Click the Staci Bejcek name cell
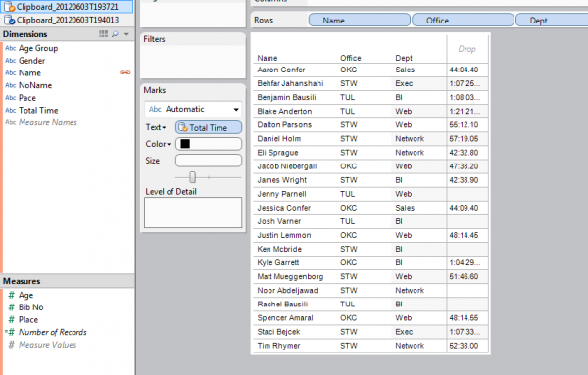This screenshot has width=588, height=375. click(278, 332)
